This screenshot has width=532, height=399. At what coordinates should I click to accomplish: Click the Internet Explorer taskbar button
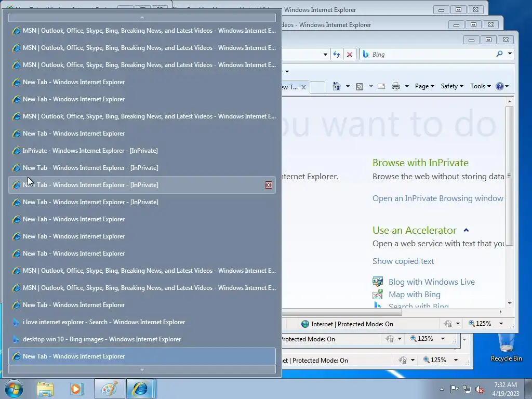click(140, 389)
